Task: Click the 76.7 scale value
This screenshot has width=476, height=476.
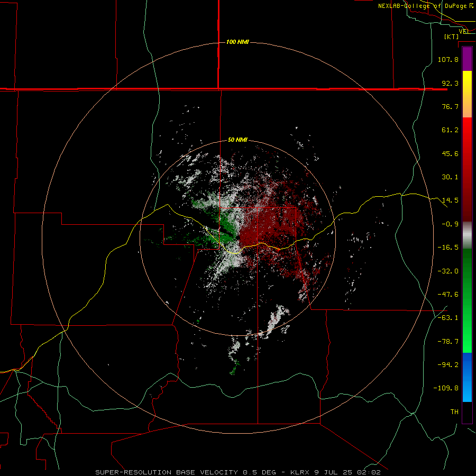Action: tap(450, 106)
